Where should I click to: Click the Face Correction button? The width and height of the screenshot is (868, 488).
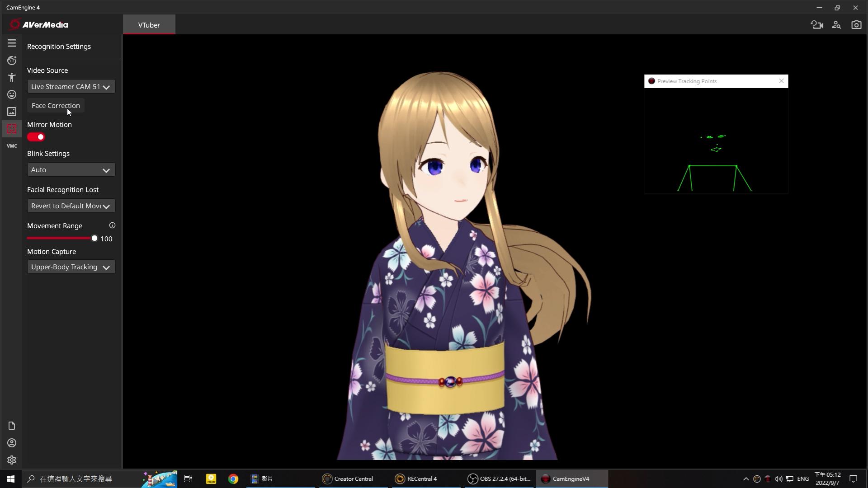pos(56,106)
